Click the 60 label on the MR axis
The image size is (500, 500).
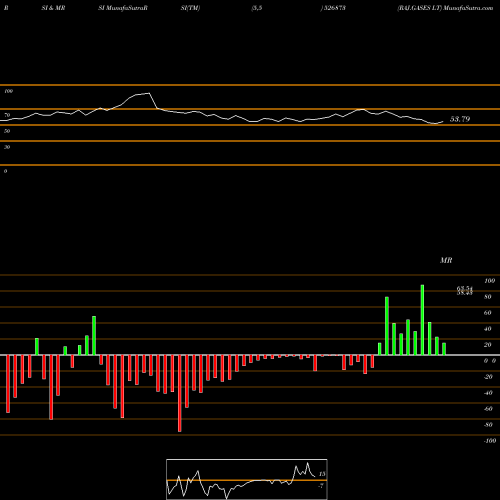487,313
